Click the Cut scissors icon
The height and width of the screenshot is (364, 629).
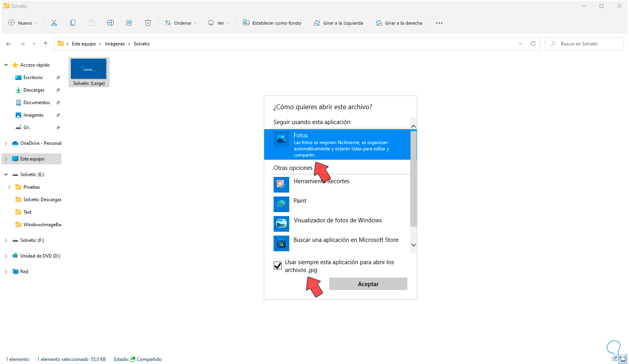coord(54,23)
